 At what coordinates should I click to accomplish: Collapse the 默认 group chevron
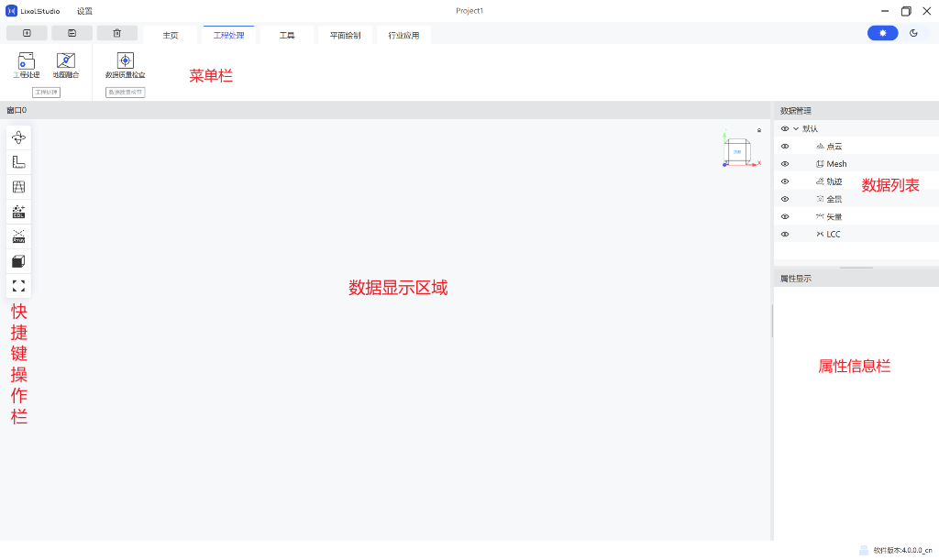click(796, 128)
